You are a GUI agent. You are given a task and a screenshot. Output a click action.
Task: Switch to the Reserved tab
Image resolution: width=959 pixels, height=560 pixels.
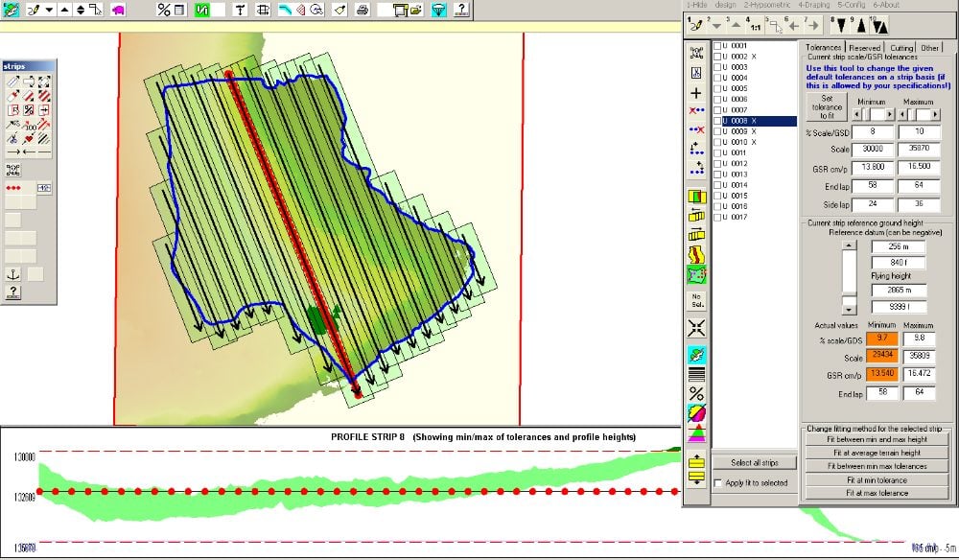pyautogui.click(x=865, y=48)
